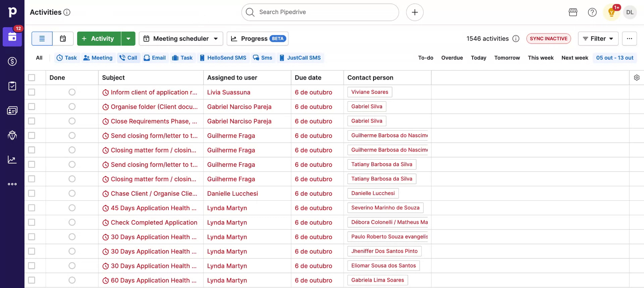Filter by JustCall SMS type
This screenshot has width=644, height=288.
301,58
